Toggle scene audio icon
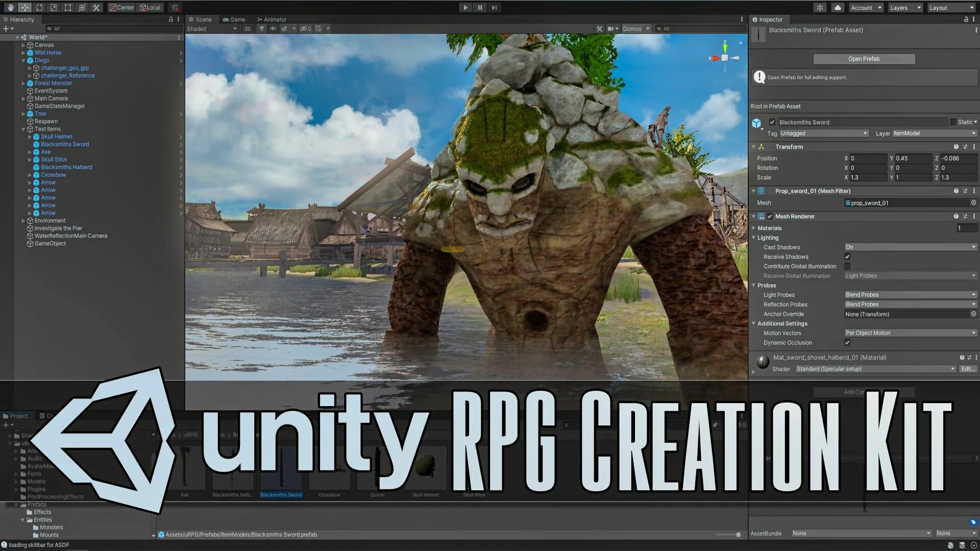The image size is (980, 551). point(273,29)
